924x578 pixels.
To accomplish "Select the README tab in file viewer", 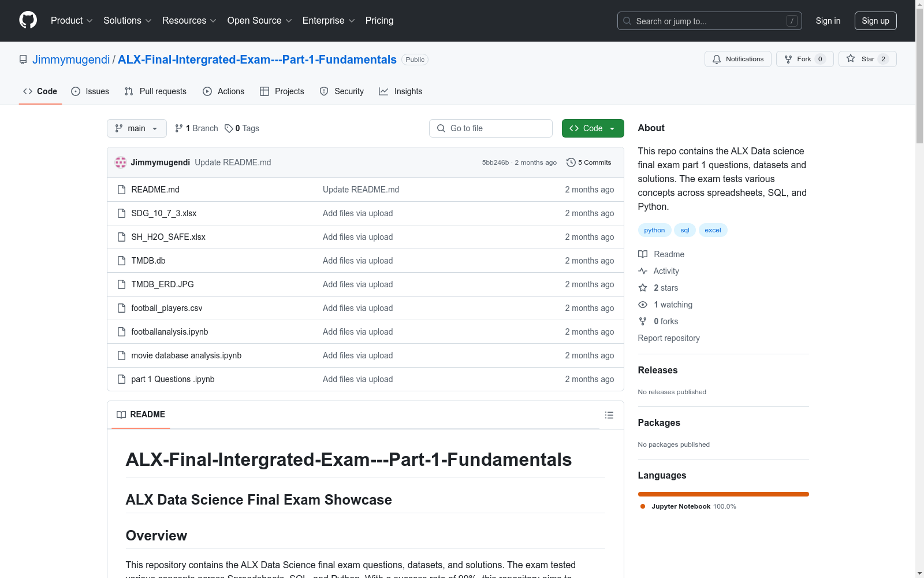I will pyautogui.click(x=141, y=414).
